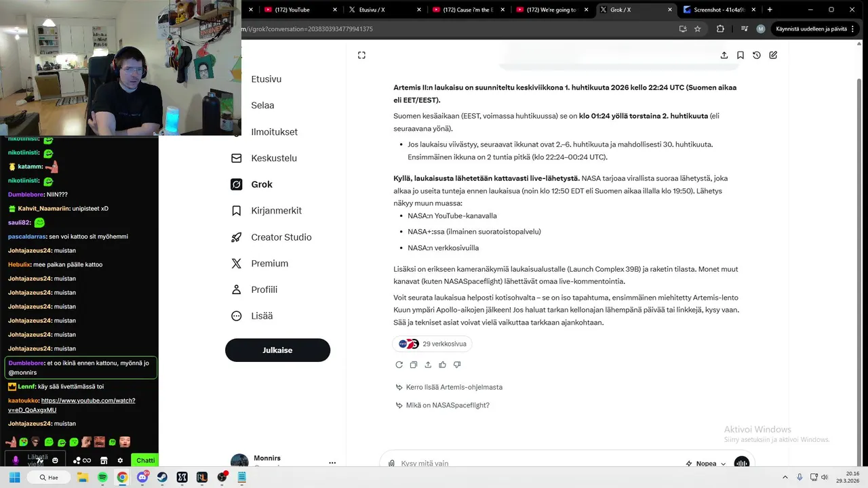Open the 29 verkkosivua sources
The height and width of the screenshot is (488, 868).
[432, 344]
